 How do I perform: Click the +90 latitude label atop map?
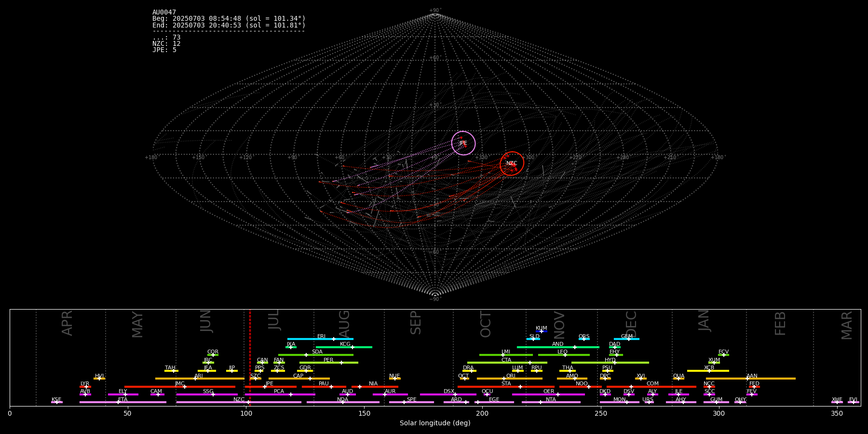435,11
